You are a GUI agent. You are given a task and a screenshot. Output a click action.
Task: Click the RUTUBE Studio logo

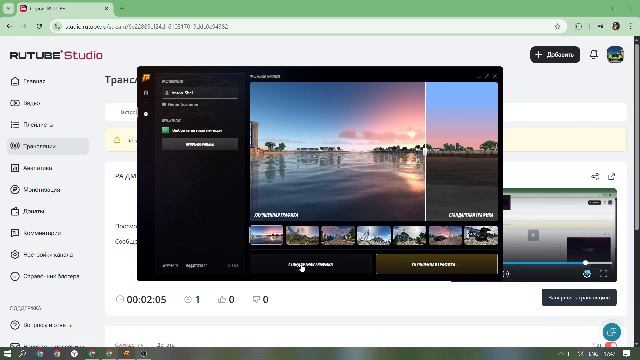tap(56, 55)
